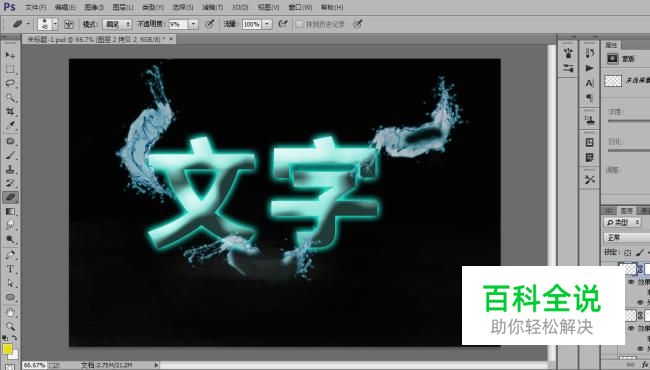650x370 pixels.
Task: Select the Hand tool
Action: pos(10,312)
